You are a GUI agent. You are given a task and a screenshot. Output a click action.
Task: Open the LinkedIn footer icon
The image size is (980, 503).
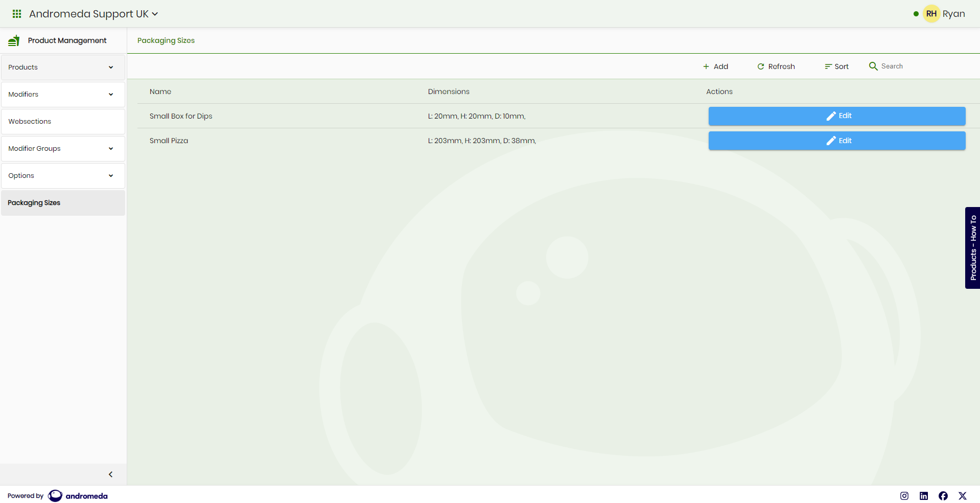click(x=924, y=496)
